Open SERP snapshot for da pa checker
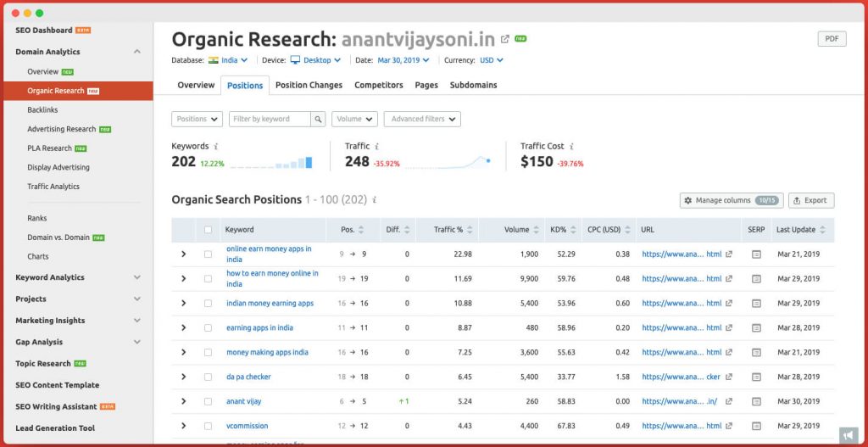The height and width of the screenshot is (447, 868). click(756, 377)
